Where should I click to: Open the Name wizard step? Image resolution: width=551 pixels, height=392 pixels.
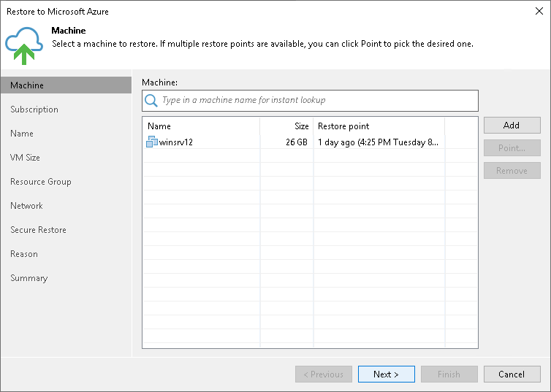coord(22,134)
